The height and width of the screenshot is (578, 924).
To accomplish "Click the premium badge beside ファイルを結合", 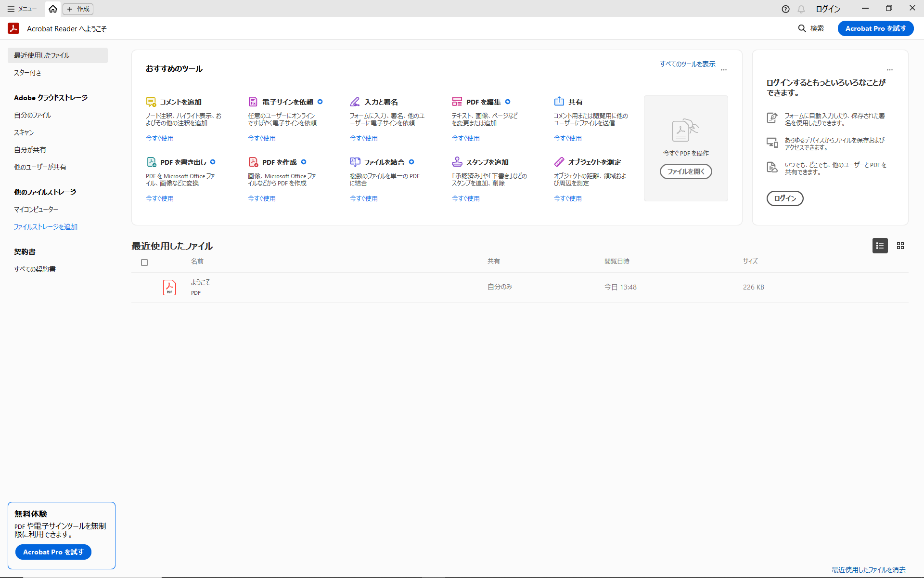I will (411, 162).
